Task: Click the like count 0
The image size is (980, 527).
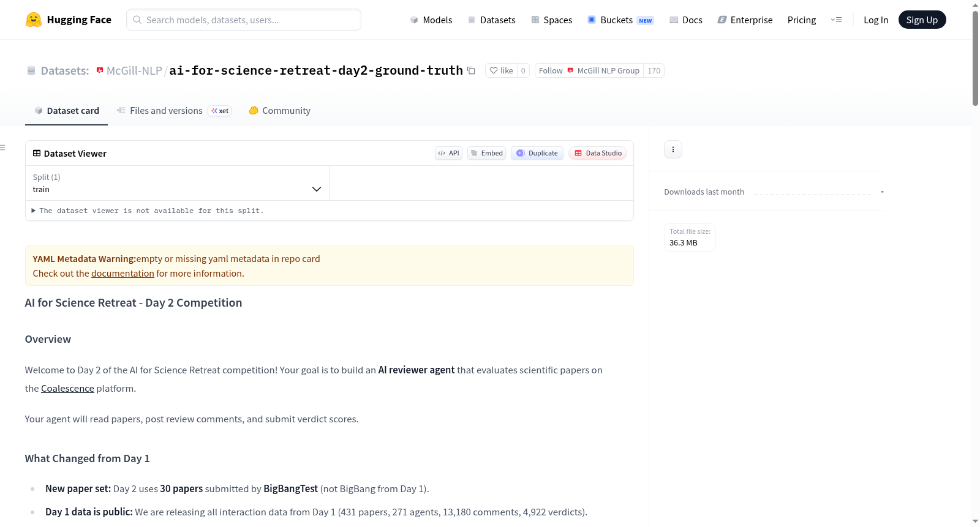Action: tap(523, 70)
